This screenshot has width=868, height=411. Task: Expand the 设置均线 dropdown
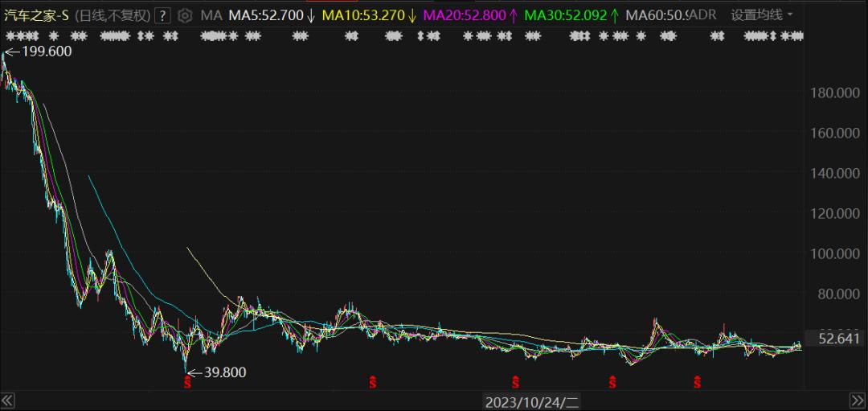(x=762, y=15)
